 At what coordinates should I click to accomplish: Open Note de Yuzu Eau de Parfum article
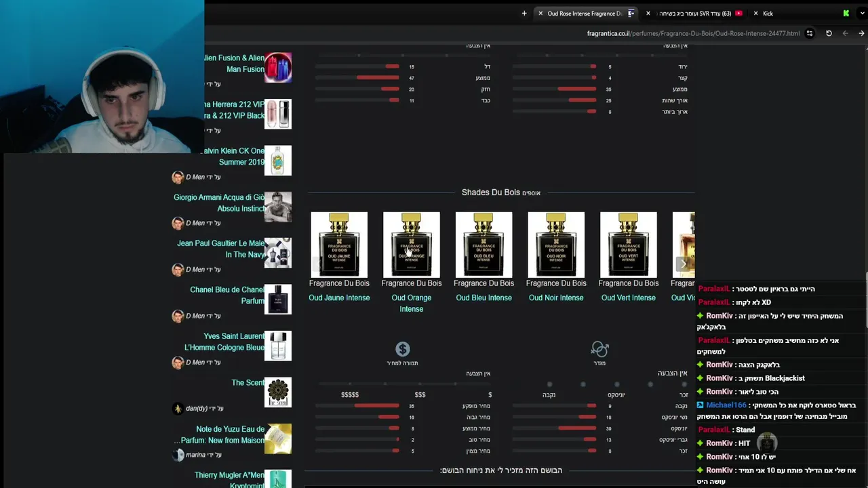(x=220, y=434)
